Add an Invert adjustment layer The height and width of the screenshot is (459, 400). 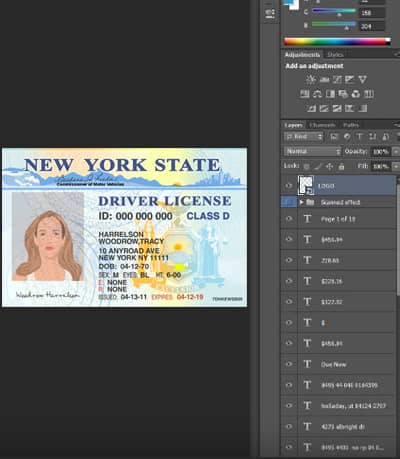pos(311,108)
